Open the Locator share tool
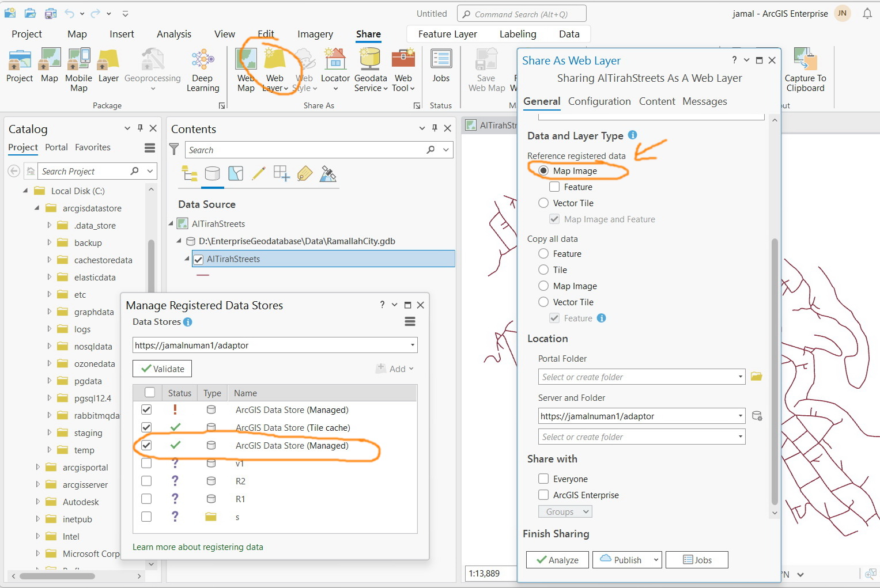The width and height of the screenshot is (880, 588). click(x=335, y=70)
